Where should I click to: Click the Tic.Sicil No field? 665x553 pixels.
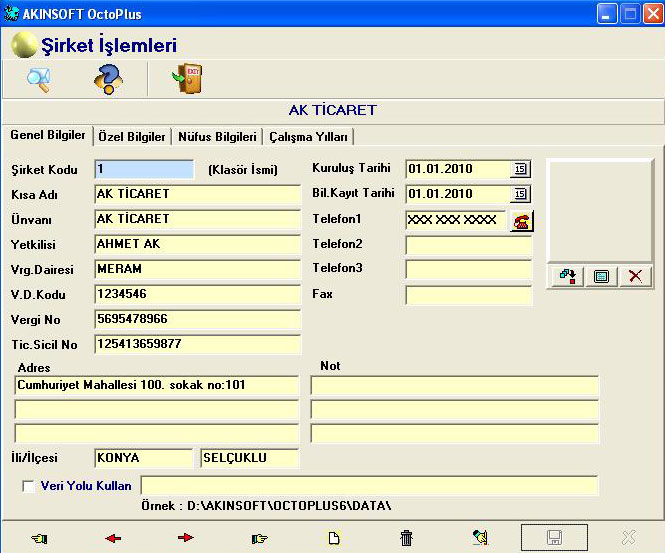click(198, 344)
